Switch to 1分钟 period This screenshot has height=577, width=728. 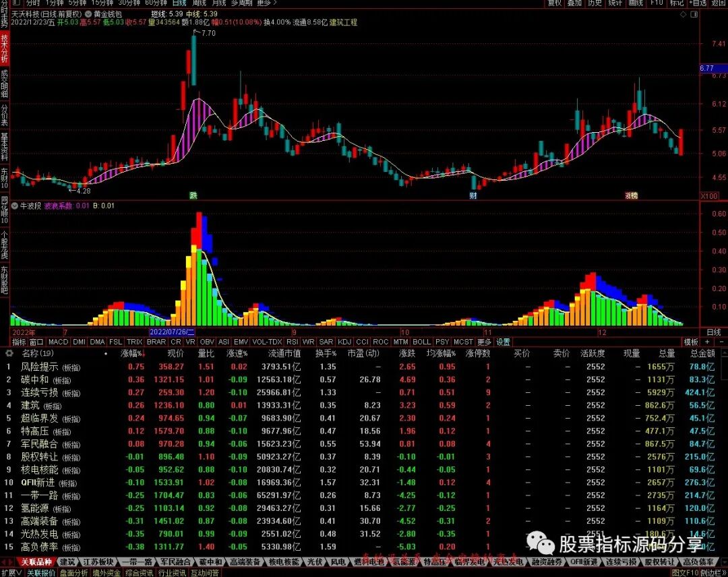[x=55, y=3]
